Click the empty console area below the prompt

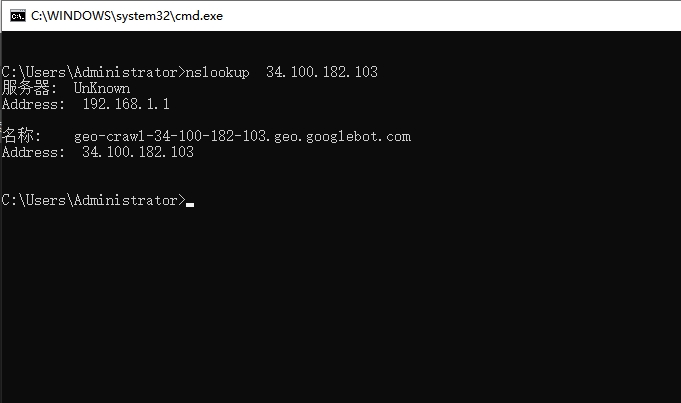pos(340,304)
